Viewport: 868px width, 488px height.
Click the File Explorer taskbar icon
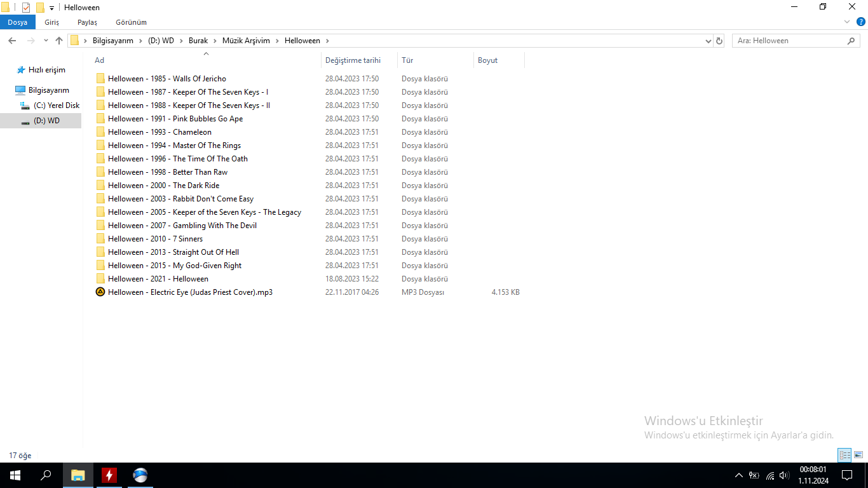78,475
